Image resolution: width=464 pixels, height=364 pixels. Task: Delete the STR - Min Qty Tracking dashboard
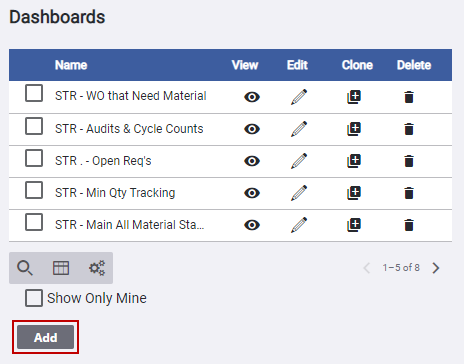point(409,193)
